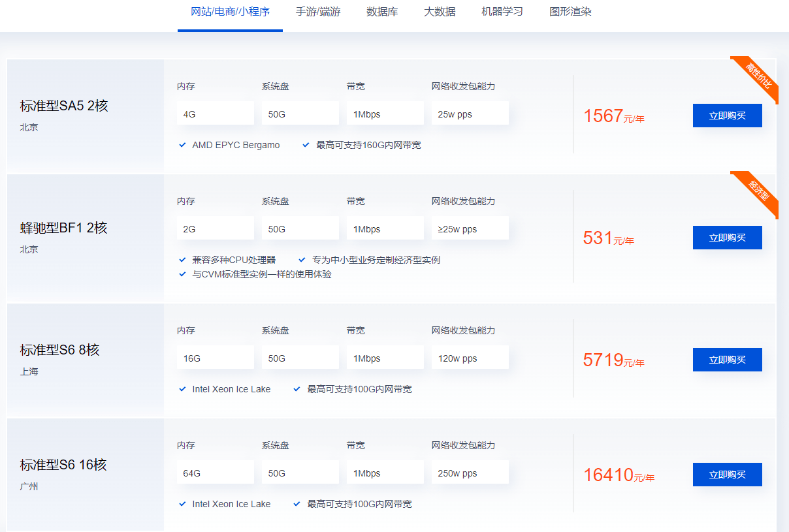Click the 64G memory box

click(x=215, y=473)
